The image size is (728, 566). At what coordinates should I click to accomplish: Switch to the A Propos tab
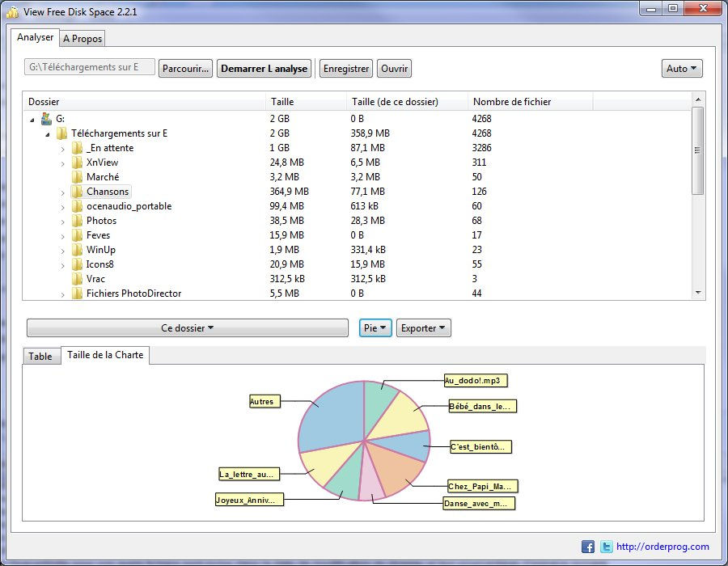click(x=83, y=39)
